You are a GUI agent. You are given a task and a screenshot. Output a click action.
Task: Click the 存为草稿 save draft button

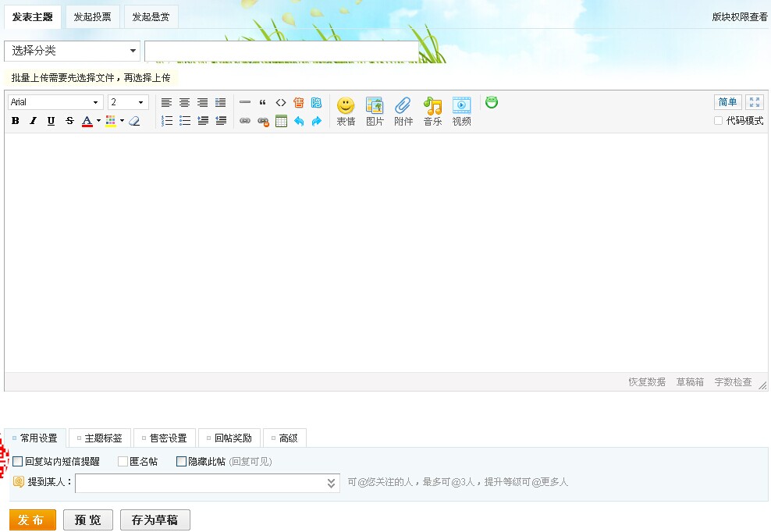(x=155, y=520)
